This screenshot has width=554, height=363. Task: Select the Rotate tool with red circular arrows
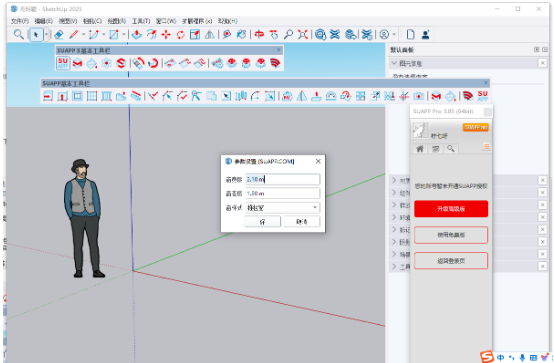point(181,35)
